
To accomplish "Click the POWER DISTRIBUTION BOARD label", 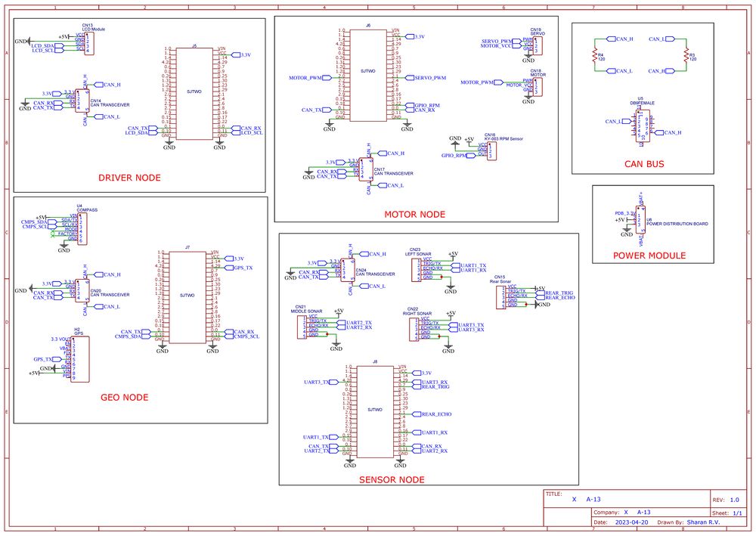I will tap(677, 224).
